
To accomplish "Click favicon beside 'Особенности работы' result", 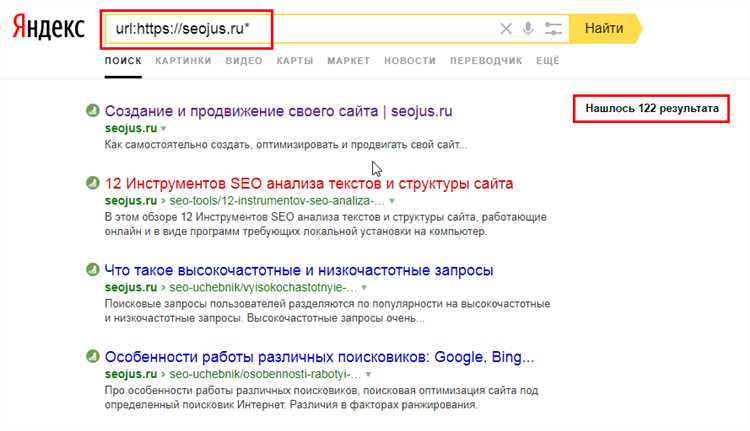I will 92,356.
